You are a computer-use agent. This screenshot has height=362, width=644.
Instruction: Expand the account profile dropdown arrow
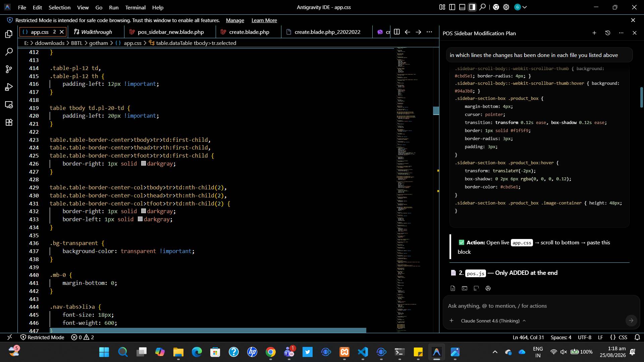525,7
